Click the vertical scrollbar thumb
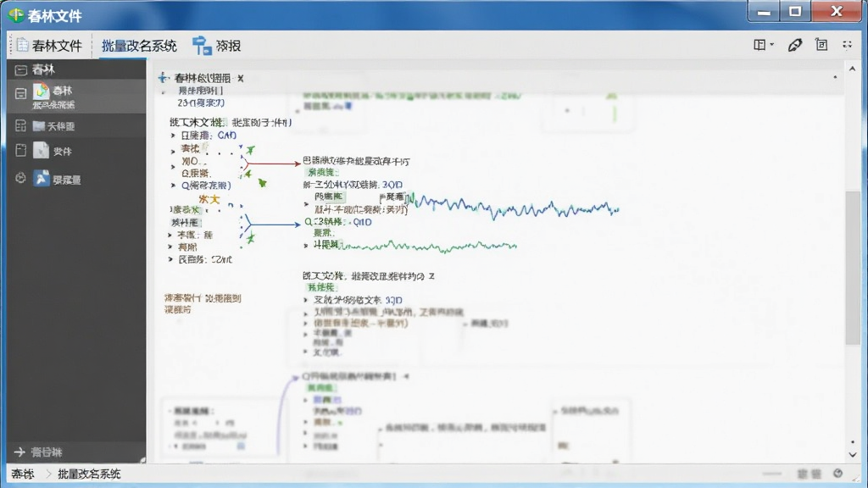Screen dimensions: 868x488 [853, 268]
